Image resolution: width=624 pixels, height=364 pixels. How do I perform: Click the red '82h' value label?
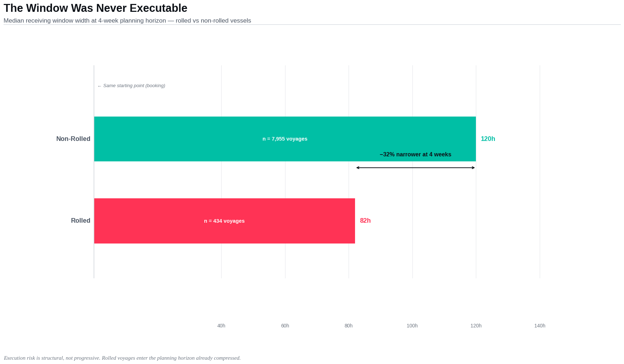click(x=365, y=221)
